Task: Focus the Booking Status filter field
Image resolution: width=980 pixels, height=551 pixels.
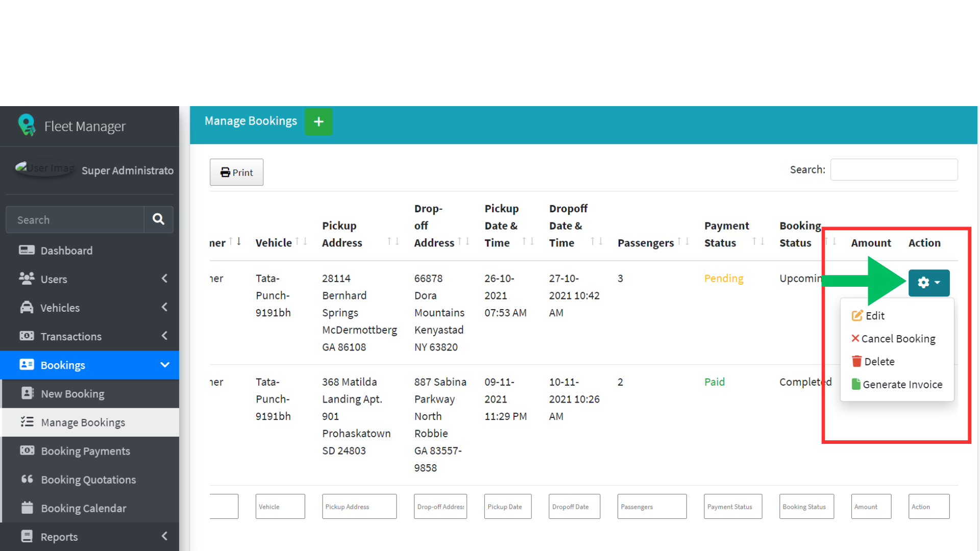Action: tap(806, 507)
